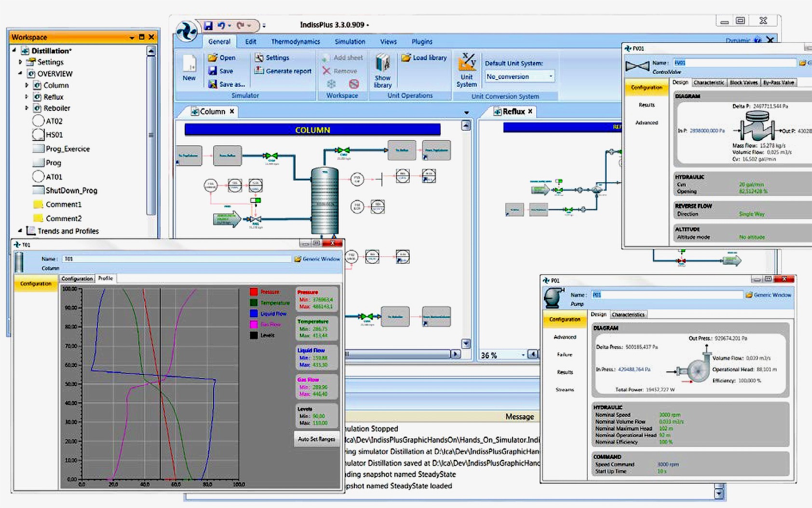Switch to the Thermodynamics ribbon tab
Image resolution: width=812 pixels, height=508 pixels.
(x=295, y=41)
